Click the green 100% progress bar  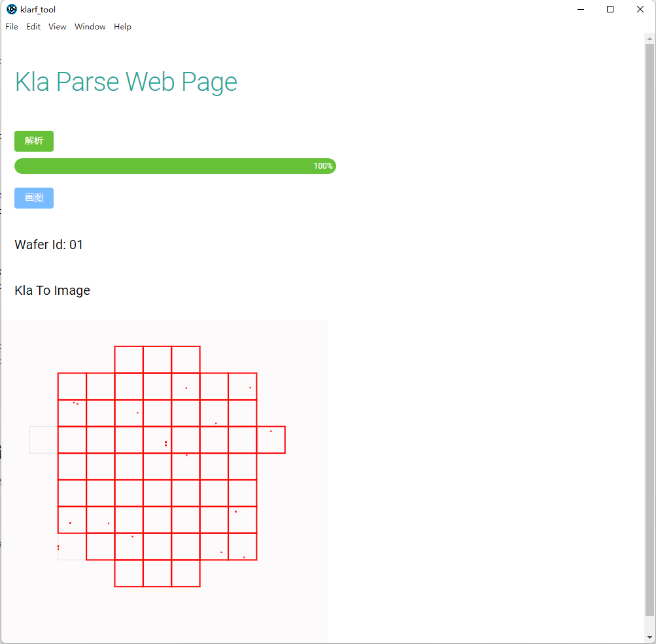175,166
